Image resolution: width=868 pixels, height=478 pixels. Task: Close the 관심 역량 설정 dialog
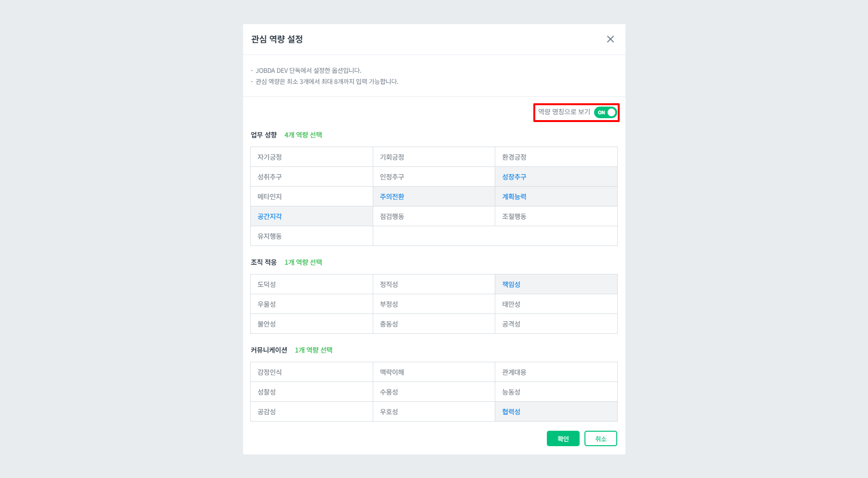[x=610, y=39]
